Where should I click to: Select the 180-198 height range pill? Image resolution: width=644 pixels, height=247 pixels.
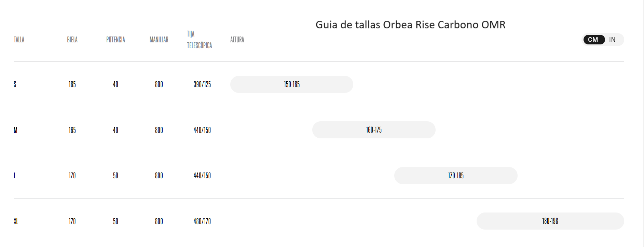(x=550, y=221)
